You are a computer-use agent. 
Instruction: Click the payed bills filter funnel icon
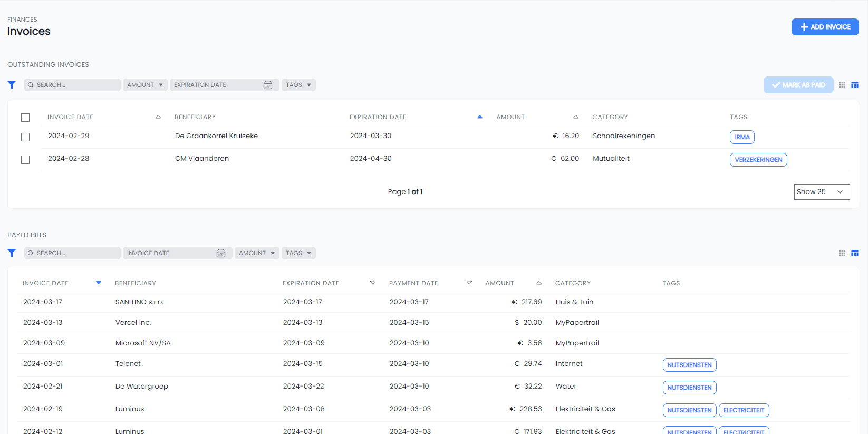click(12, 253)
